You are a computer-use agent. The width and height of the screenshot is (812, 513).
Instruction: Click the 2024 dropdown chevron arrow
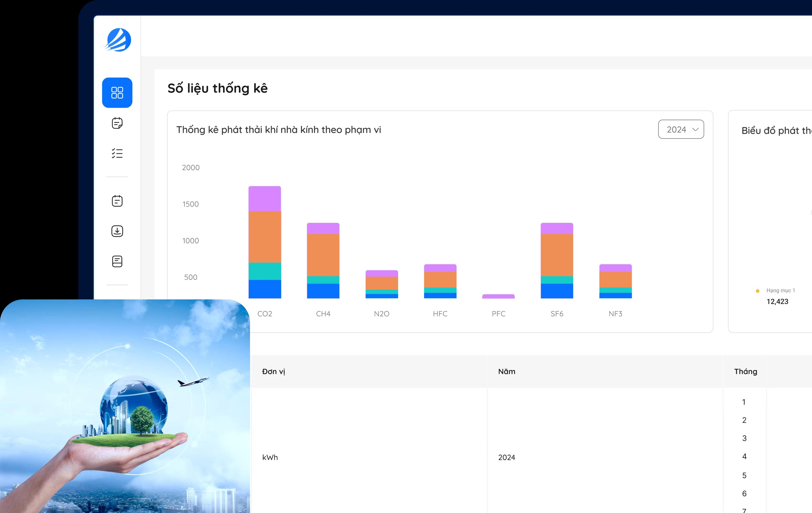(695, 129)
